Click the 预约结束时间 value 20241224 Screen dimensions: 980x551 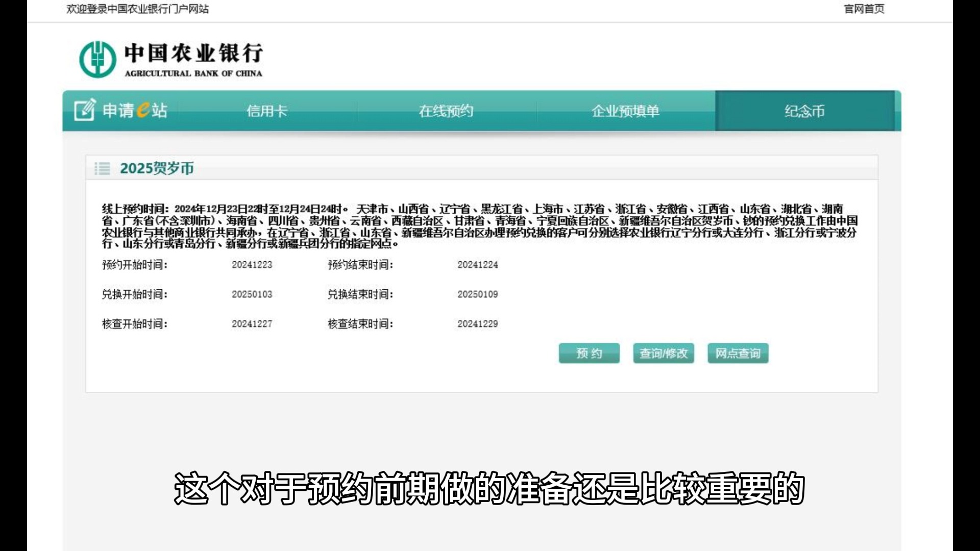pyautogui.click(x=478, y=265)
